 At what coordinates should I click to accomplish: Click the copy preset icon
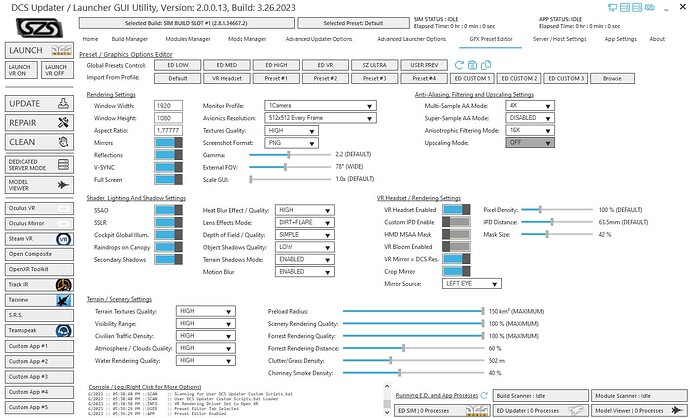coord(486,65)
